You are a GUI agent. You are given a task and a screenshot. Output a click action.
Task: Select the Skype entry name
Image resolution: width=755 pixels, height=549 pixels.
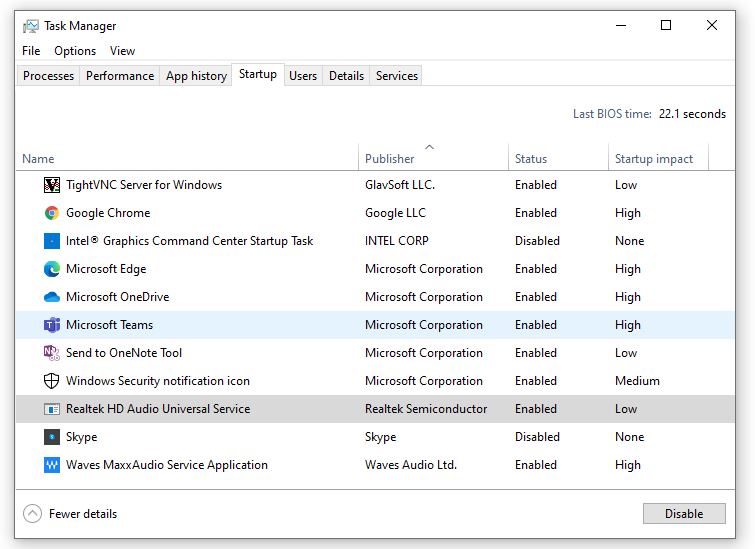tap(81, 437)
